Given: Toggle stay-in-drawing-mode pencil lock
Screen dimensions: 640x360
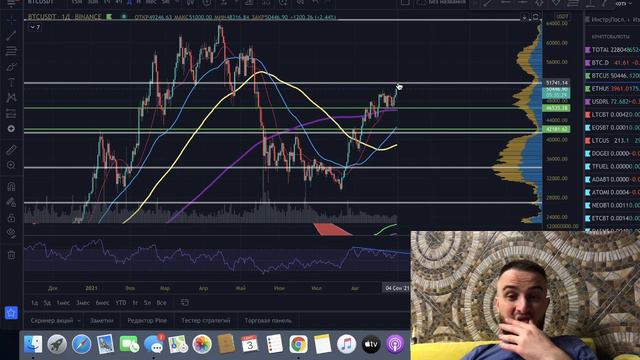Looking at the screenshot, I should [x=11, y=202].
